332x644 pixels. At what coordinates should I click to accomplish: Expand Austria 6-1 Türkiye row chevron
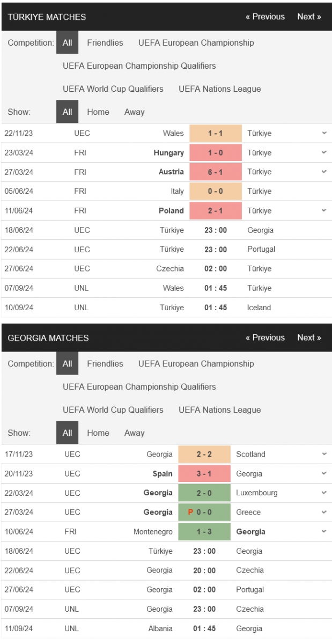tap(324, 172)
